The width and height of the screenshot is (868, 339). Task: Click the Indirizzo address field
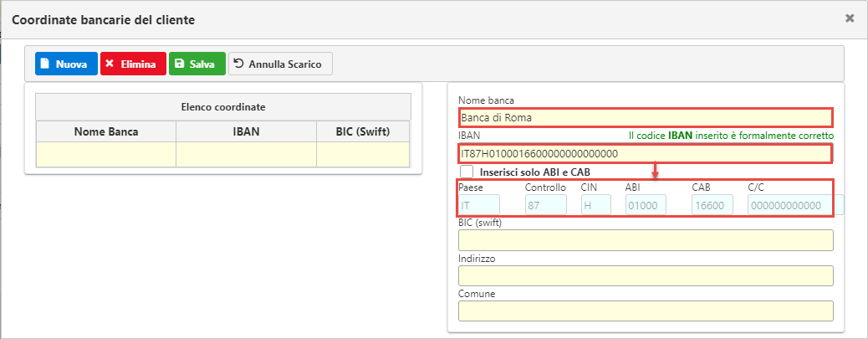pyautogui.click(x=646, y=275)
